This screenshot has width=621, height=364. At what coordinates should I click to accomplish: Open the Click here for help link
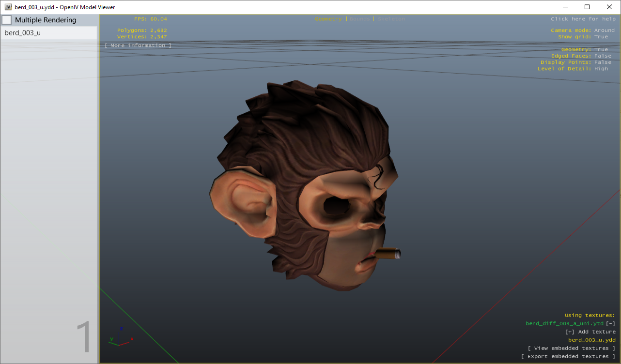click(583, 19)
